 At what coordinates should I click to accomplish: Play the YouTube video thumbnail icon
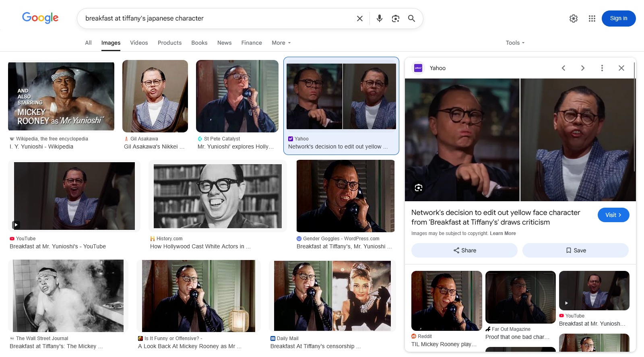coord(16,225)
